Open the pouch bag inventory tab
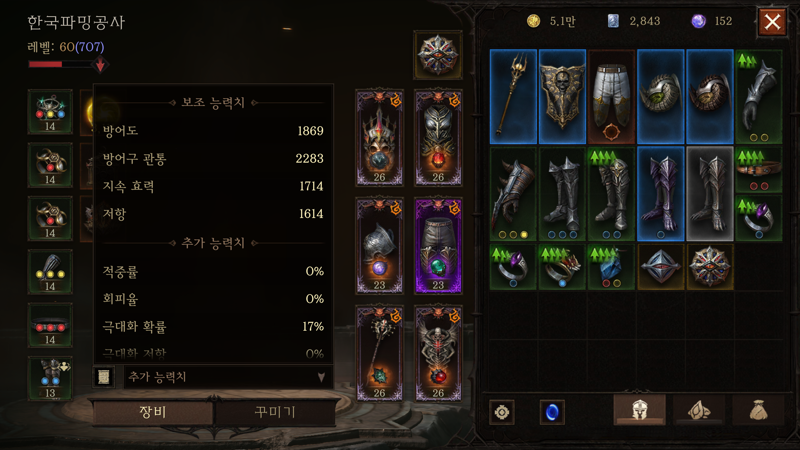Image resolution: width=800 pixels, height=450 pixels. (758, 410)
